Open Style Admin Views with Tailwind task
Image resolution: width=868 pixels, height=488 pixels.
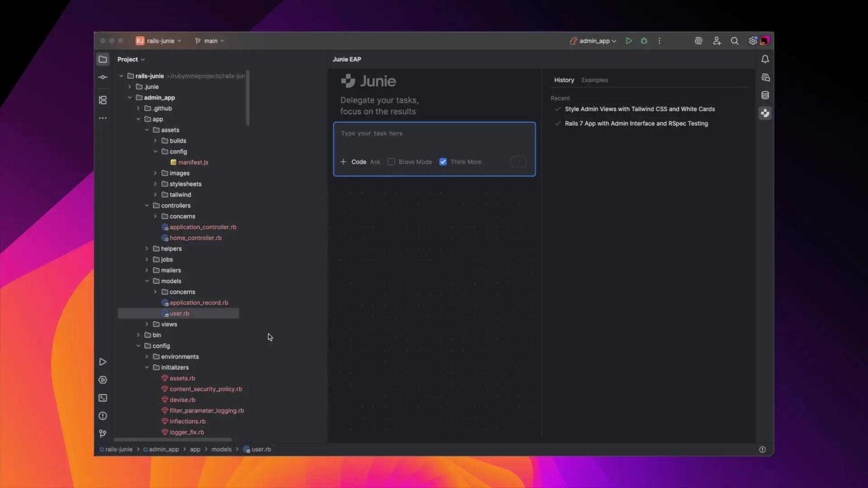[x=640, y=109]
